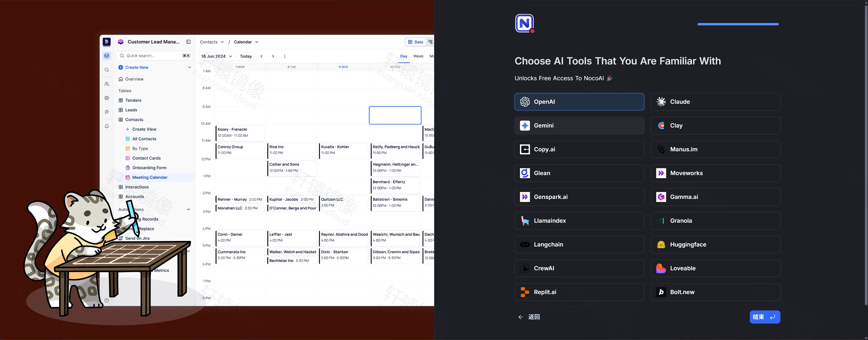Image resolution: width=868 pixels, height=340 pixels.
Task: Click the 结束 finish button
Action: (765, 317)
